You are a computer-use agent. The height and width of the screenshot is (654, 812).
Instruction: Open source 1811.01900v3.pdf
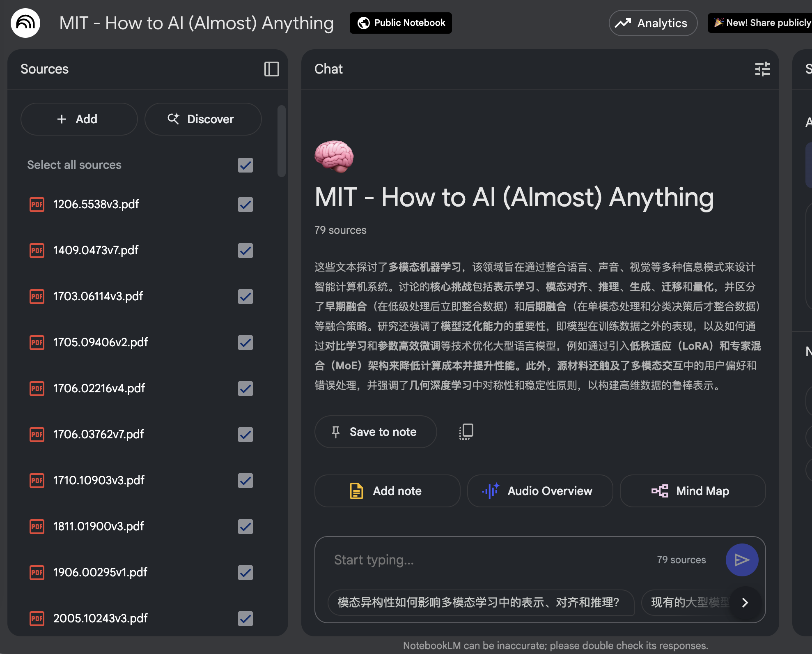point(99,526)
